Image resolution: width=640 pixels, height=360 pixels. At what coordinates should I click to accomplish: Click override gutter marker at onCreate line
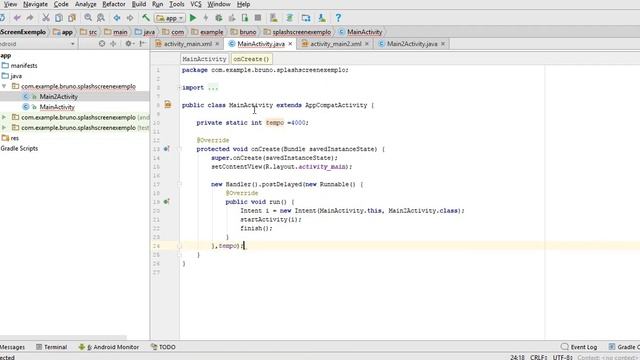click(167, 149)
